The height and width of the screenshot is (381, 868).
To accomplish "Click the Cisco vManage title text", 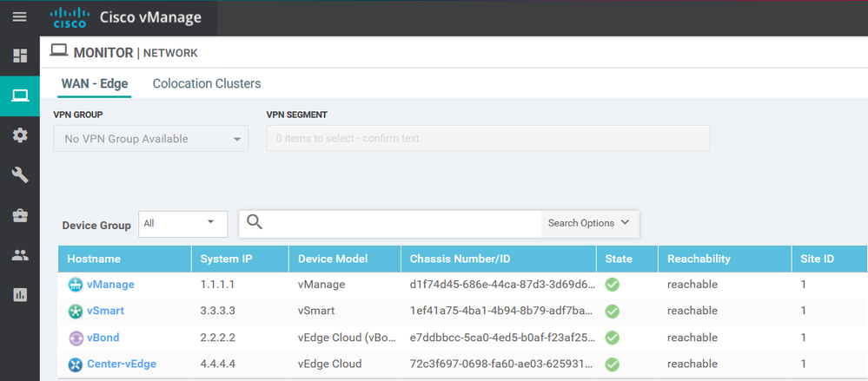I will [x=150, y=17].
